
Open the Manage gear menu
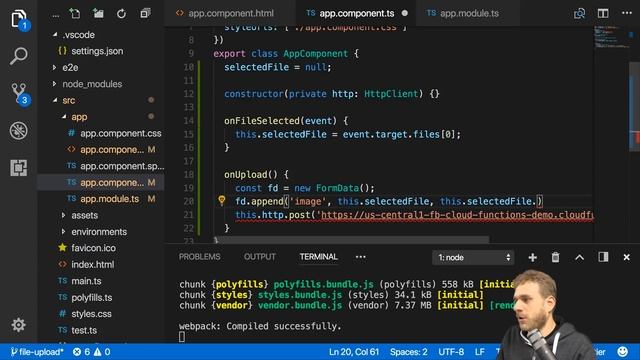[18, 325]
